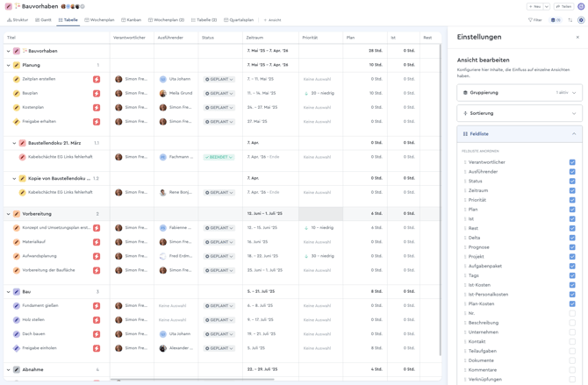Uncheck the Zeitraum field checkbox
The width and height of the screenshot is (588, 385).
tap(572, 190)
